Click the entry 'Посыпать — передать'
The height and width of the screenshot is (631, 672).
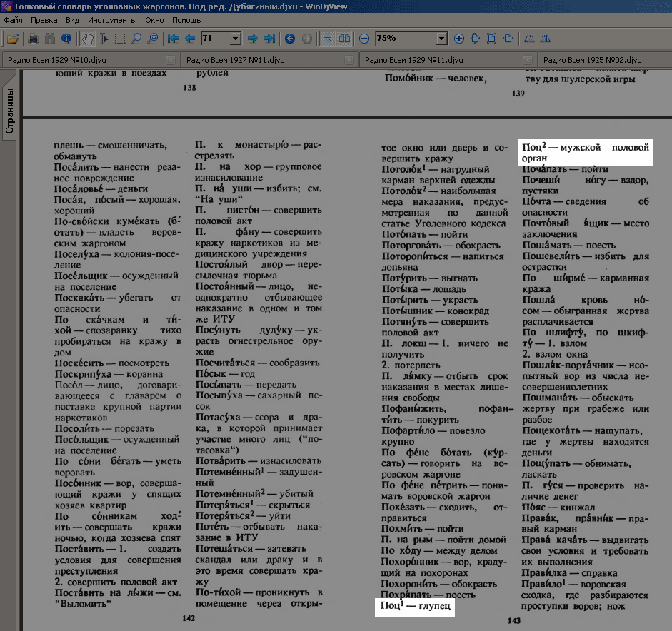tap(246, 385)
